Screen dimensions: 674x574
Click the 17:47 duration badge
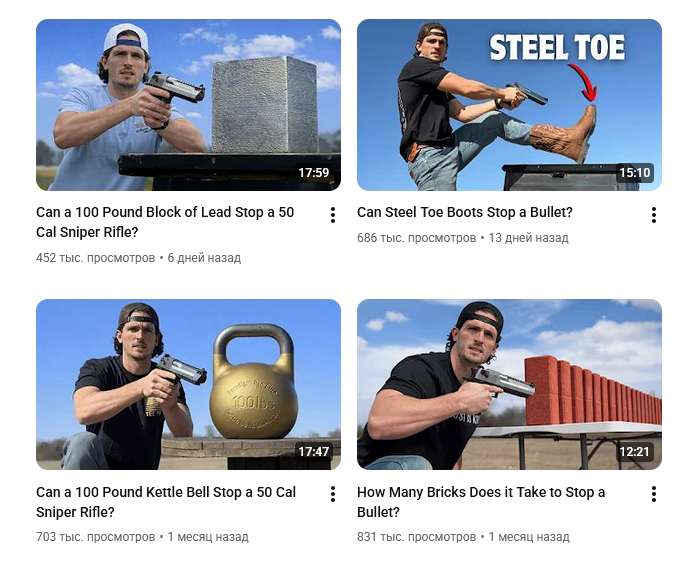click(x=314, y=452)
